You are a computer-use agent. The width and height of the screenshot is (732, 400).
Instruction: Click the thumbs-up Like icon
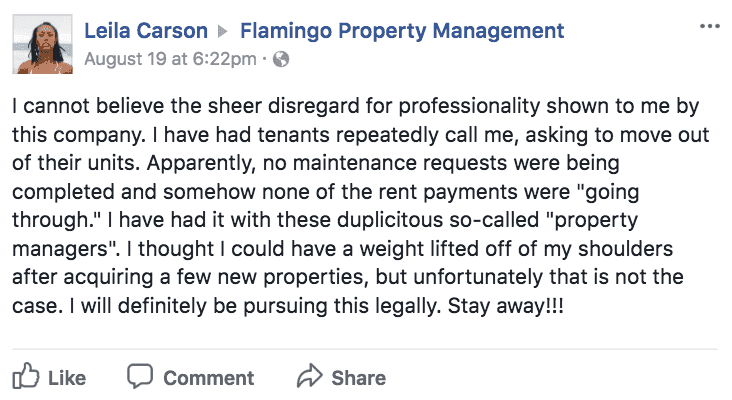click(26, 376)
